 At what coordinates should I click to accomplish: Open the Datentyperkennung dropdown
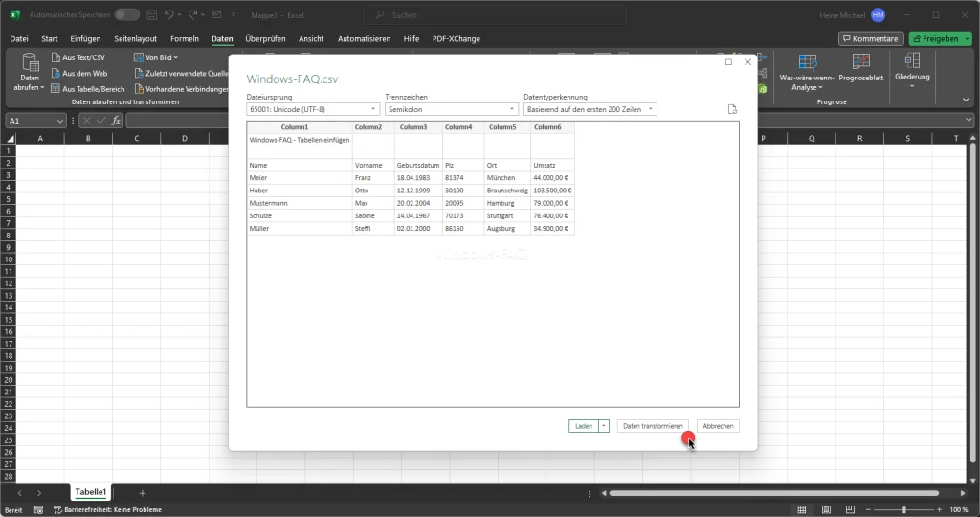590,109
